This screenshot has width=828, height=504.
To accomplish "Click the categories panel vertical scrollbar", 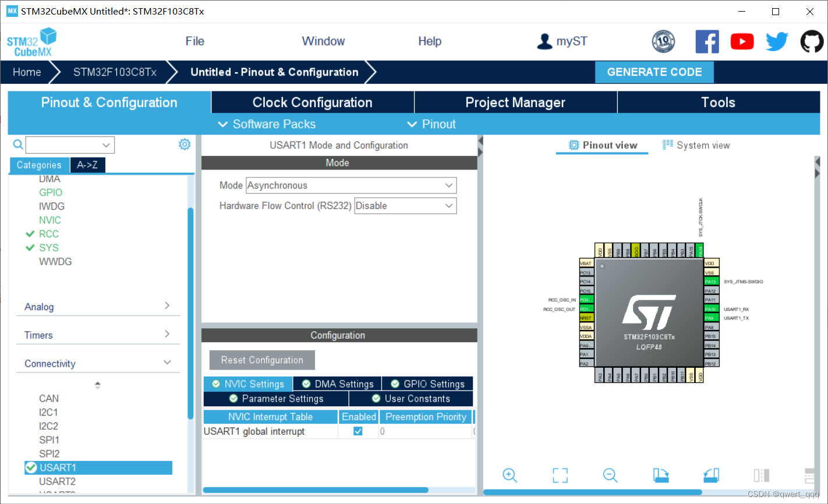I will [x=190, y=313].
